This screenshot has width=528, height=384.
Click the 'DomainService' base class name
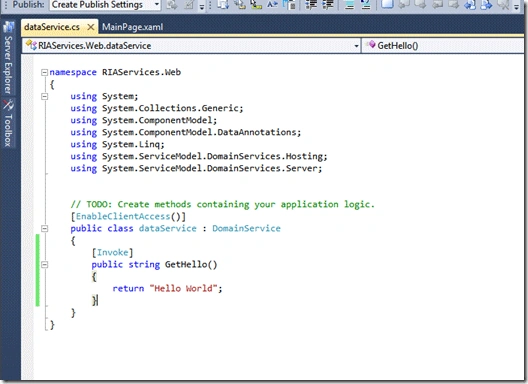(x=246, y=228)
